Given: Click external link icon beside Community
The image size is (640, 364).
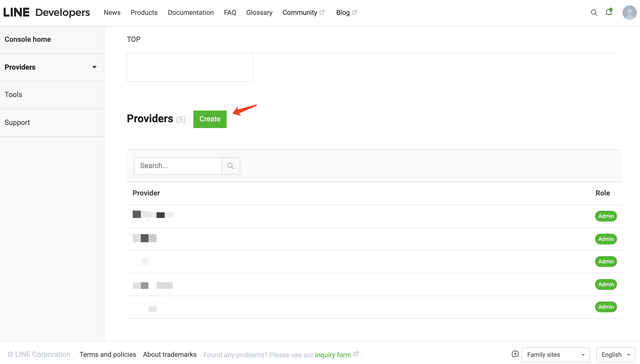Looking at the screenshot, I should point(322,12).
